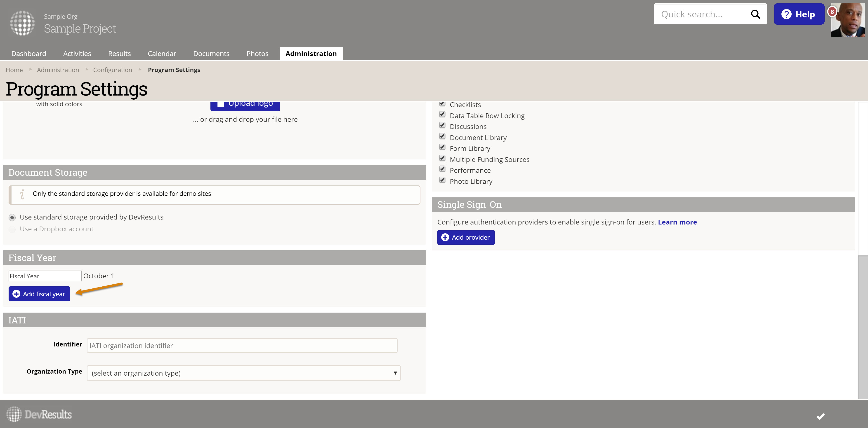
Task: Click the DevResults footer logo
Action: click(x=39, y=414)
